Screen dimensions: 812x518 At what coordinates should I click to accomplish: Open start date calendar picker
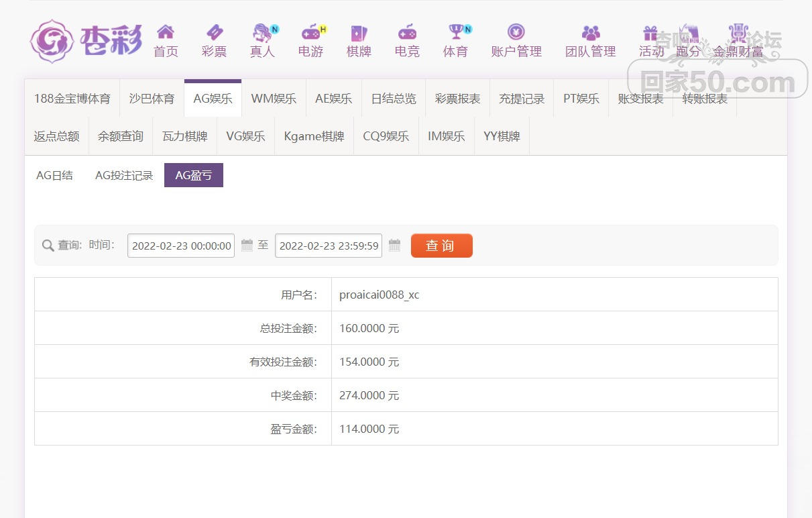coord(247,245)
